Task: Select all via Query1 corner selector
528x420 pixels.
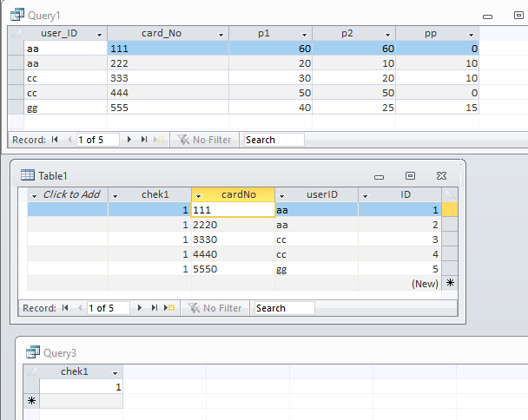Action: point(16,33)
